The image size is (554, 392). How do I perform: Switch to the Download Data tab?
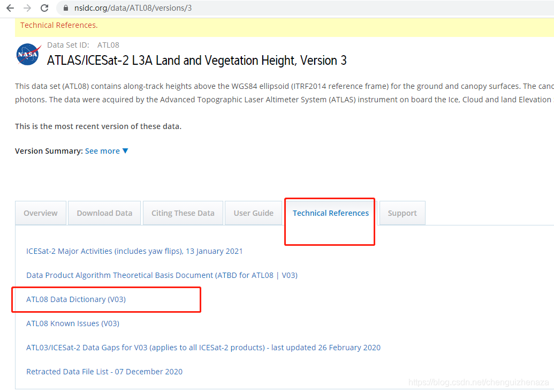pyautogui.click(x=104, y=213)
